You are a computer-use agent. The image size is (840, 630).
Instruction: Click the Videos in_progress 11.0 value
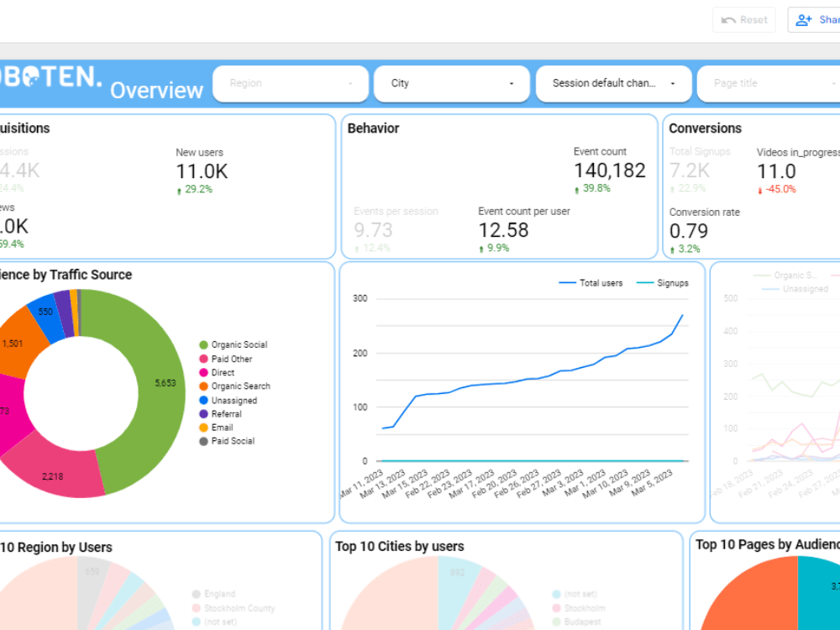[x=776, y=171]
